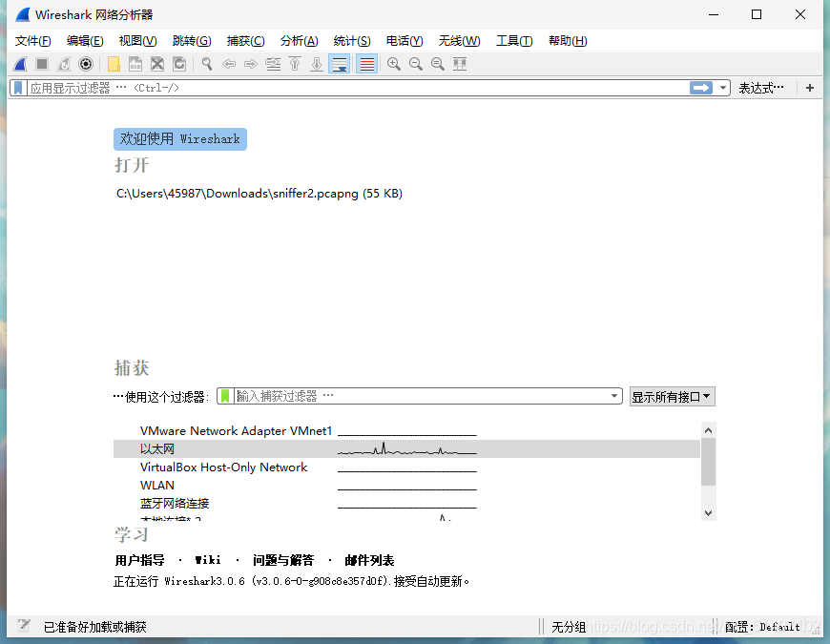
Task: Add filter button with plus icon
Action: point(809,88)
